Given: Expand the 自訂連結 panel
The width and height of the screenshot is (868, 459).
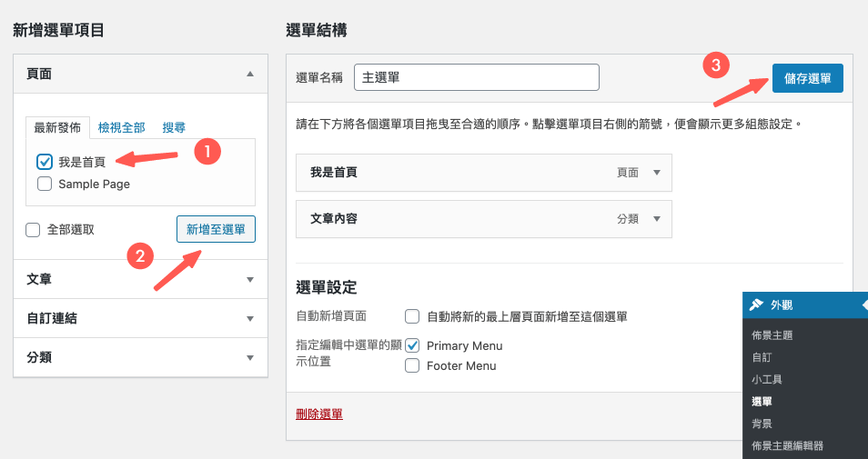Looking at the screenshot, I should click(x=250, y=318).
